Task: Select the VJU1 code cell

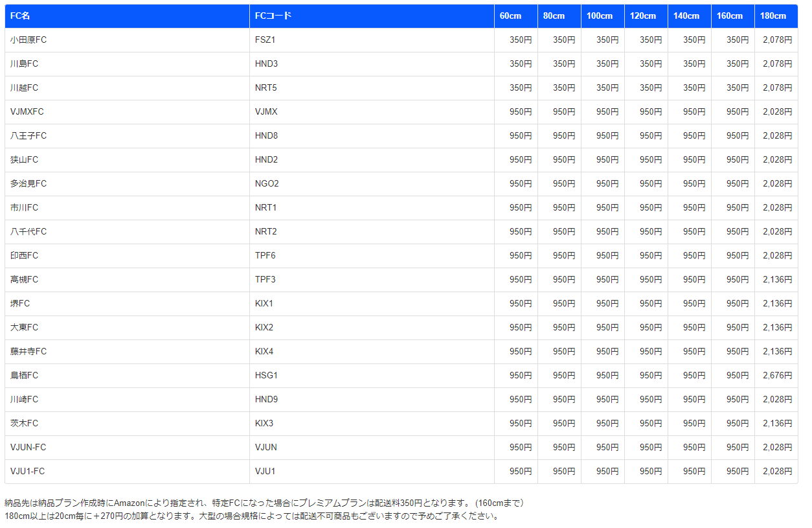Action: point(265,471)
